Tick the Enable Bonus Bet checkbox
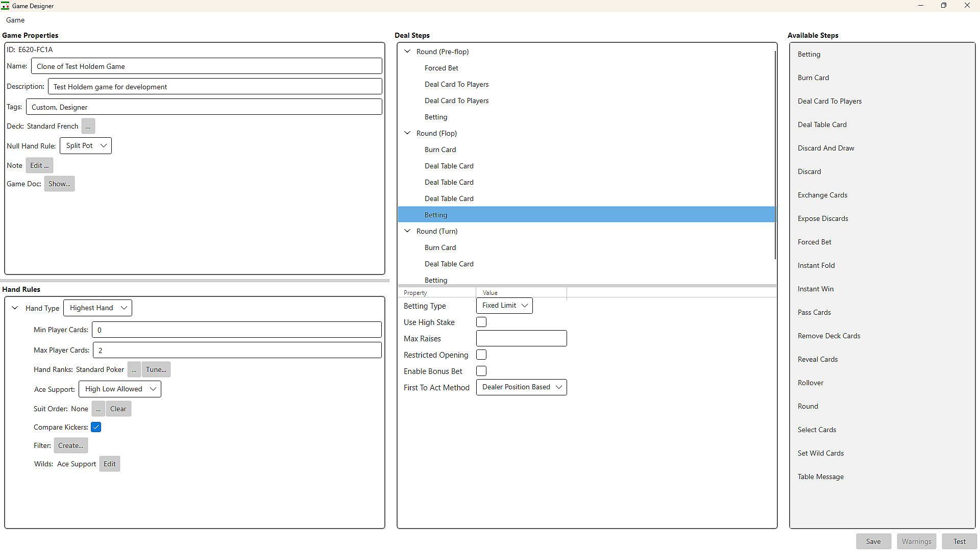This screenshot has width=980, height=551. [481, 371]
